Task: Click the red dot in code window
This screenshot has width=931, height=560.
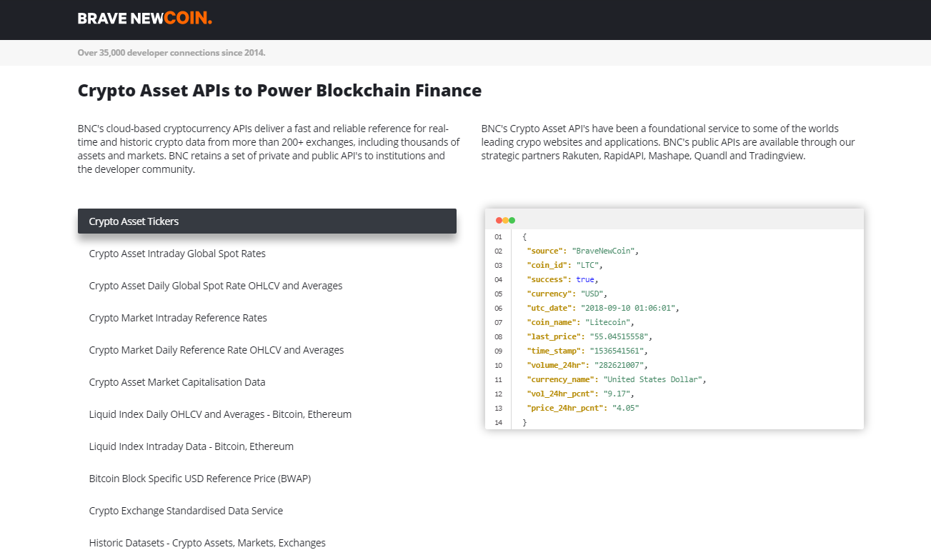Action: click(499, 221)
